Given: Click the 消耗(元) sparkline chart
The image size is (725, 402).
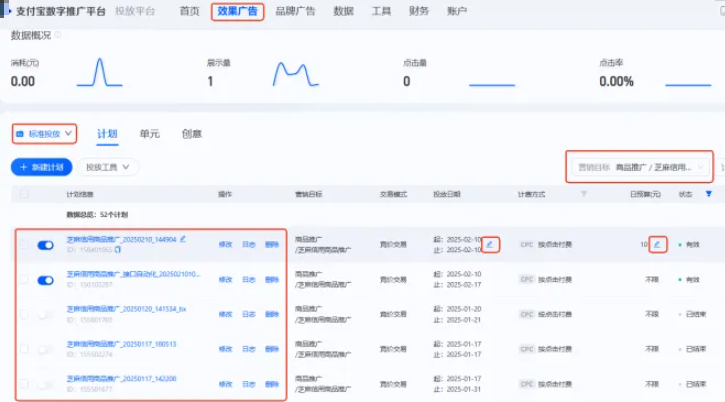Looking at the screenshot, I should pyautogui.click(x=99, y=72).
